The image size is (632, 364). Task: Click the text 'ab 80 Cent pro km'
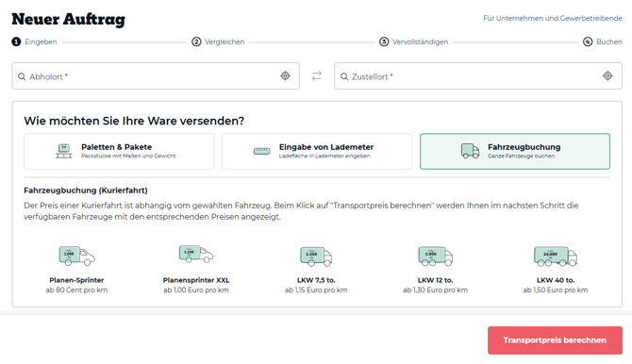(76, 290)
